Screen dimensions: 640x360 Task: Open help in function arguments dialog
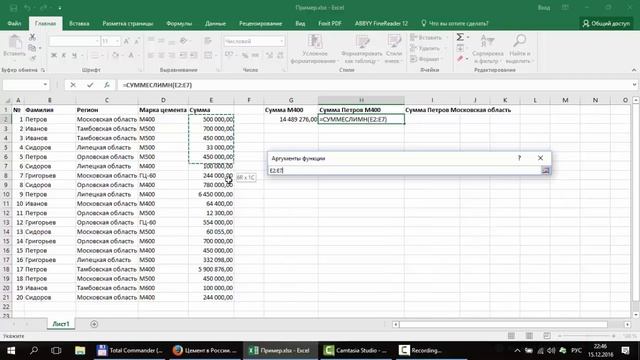[x=519, y=158]
